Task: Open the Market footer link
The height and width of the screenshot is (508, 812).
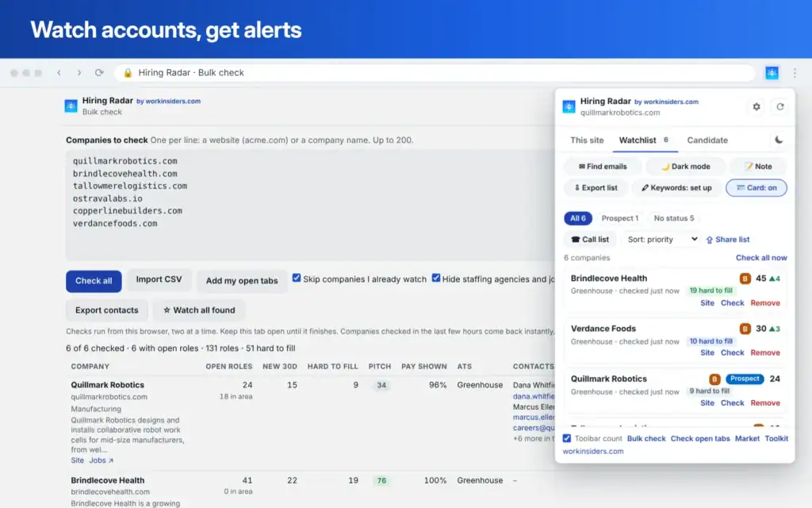Action: (x=747, y=438)
